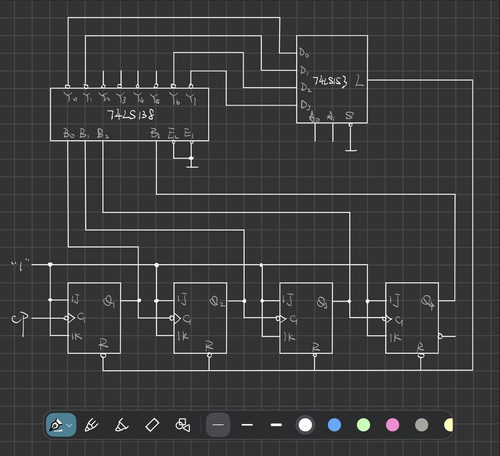Open the shapes tool
The width and height of the screenshot is (500, 456).
point(183,425)
